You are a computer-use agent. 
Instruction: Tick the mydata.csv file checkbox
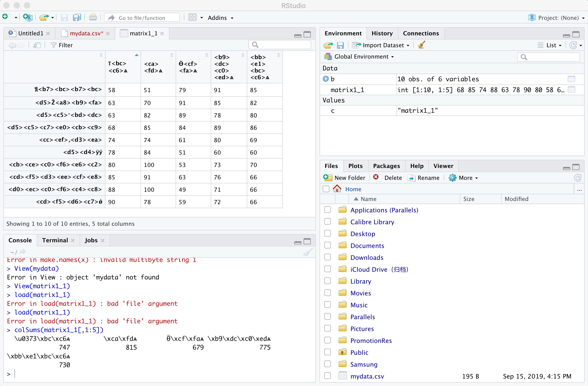tap(328, 376)
